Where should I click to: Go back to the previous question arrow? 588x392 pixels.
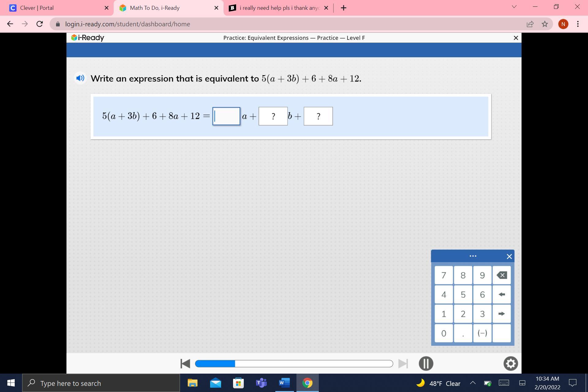pyautogui.click(x=185, y=364)
